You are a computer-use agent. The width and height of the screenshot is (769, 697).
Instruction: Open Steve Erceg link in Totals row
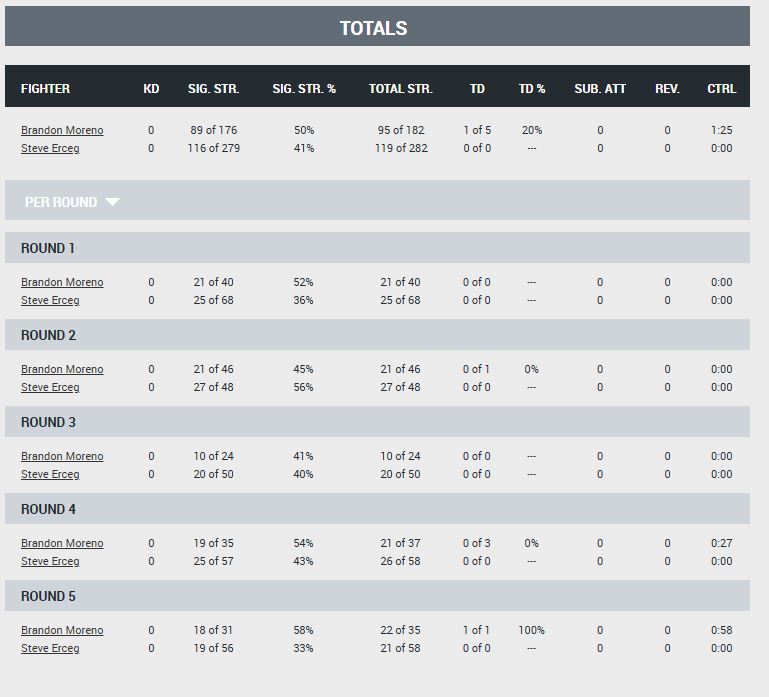50,148
